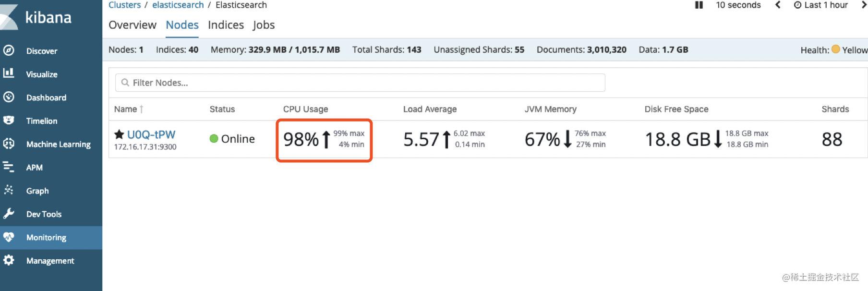Open Discover compass icon in sidebar
Viewport: 868px width, 291px height.
pos(9,50)
